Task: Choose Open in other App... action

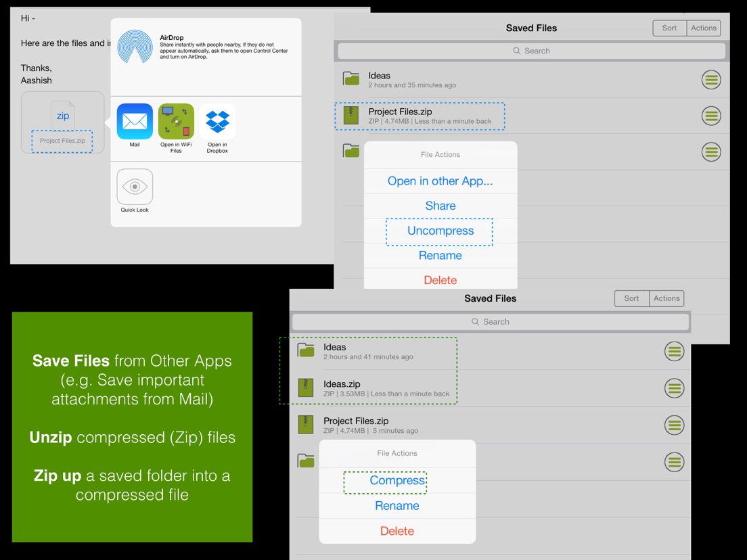Action: click(440, 181)
